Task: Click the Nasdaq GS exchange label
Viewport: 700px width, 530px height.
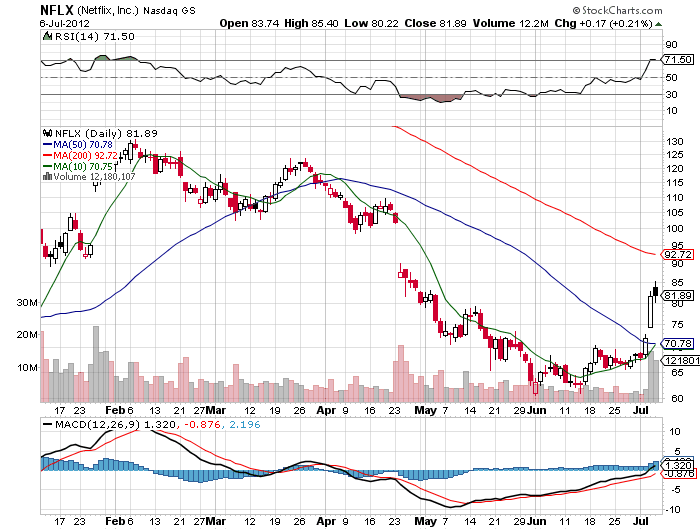Action: pos(169,11)
